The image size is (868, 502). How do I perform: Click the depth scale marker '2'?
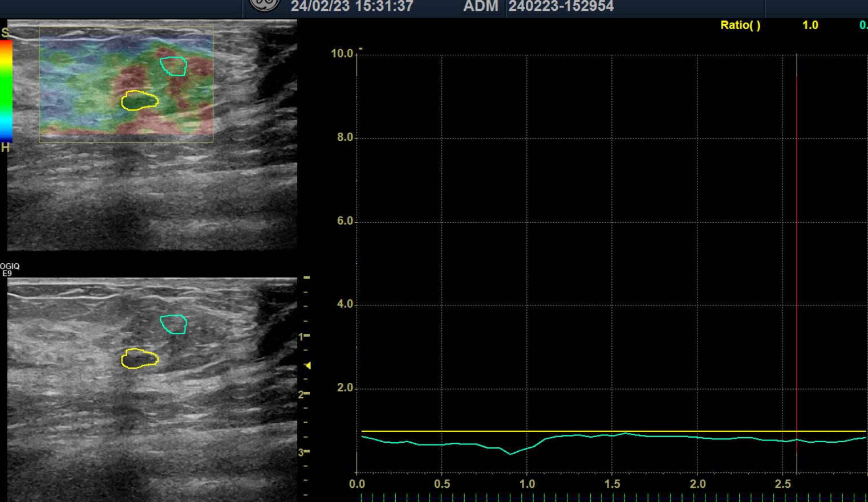point(301,394)
